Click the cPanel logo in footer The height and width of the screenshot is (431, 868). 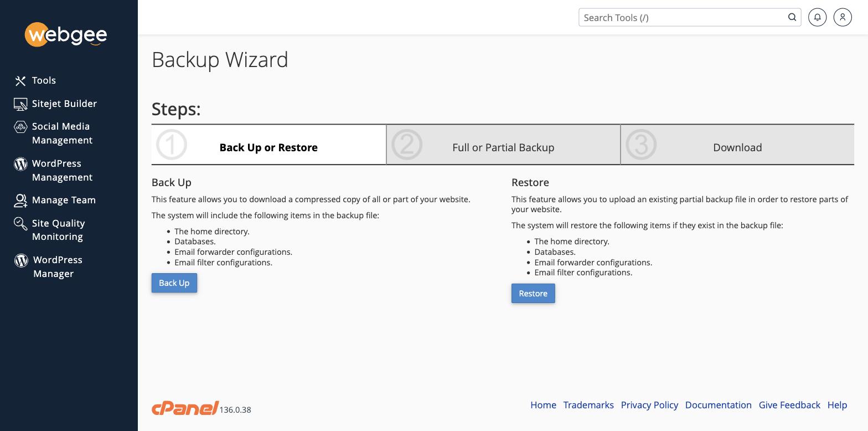point(185,408)
